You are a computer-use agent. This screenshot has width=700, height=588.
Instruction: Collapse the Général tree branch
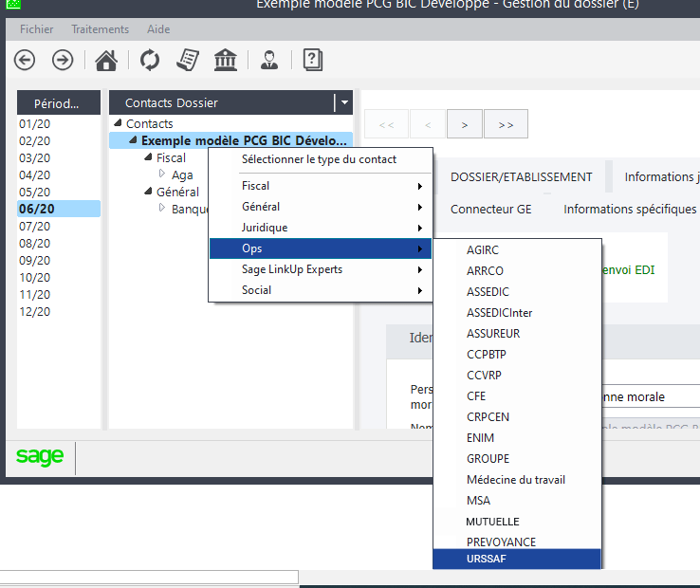click(x=148, y=191)
